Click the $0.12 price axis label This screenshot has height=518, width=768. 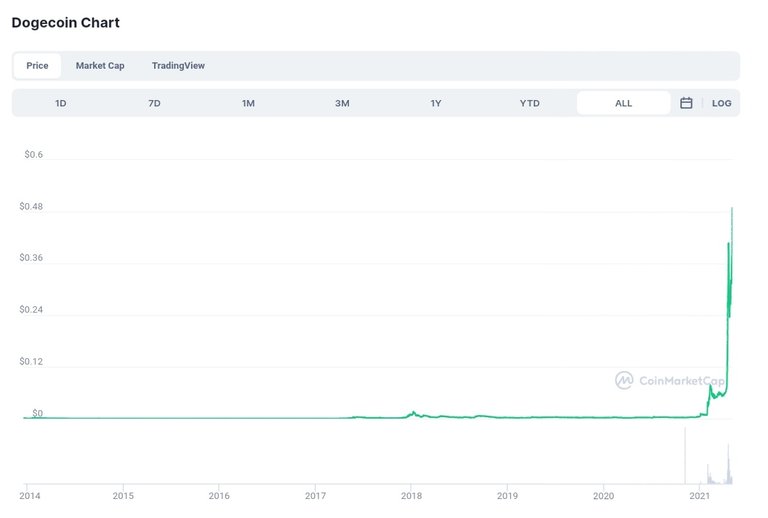[31, 362]
